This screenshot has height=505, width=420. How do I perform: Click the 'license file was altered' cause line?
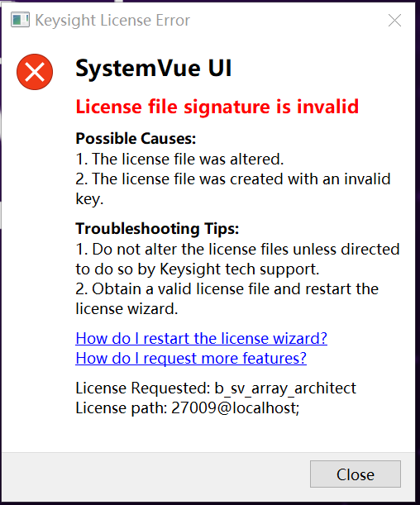click(179, 159)
